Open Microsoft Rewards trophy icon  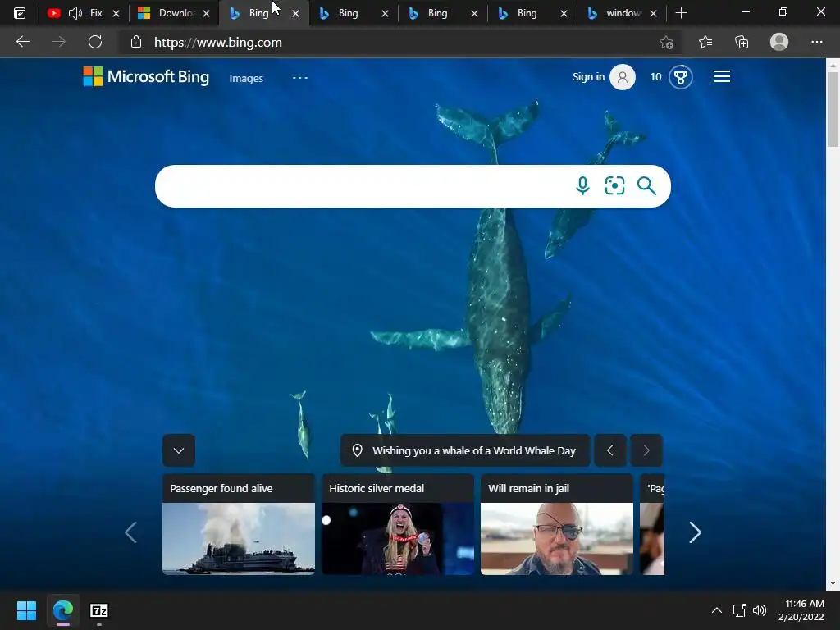tap(681, 77)
